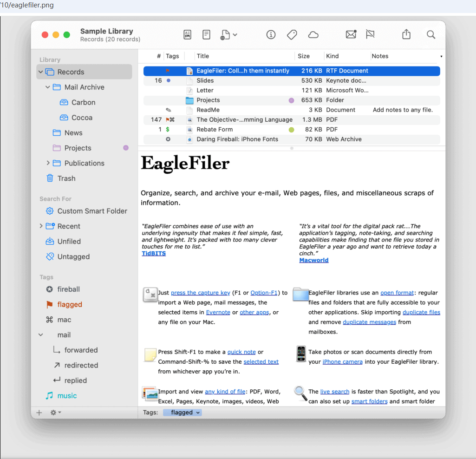This screenshot has width=476, height=459.
Task: Follow the "press the capture key" link
Action: [200, 293]
